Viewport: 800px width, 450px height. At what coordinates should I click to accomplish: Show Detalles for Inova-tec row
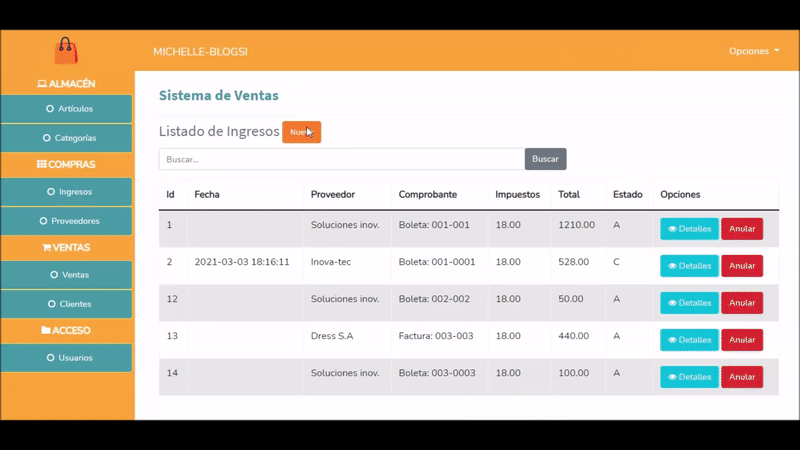[689, 266]
